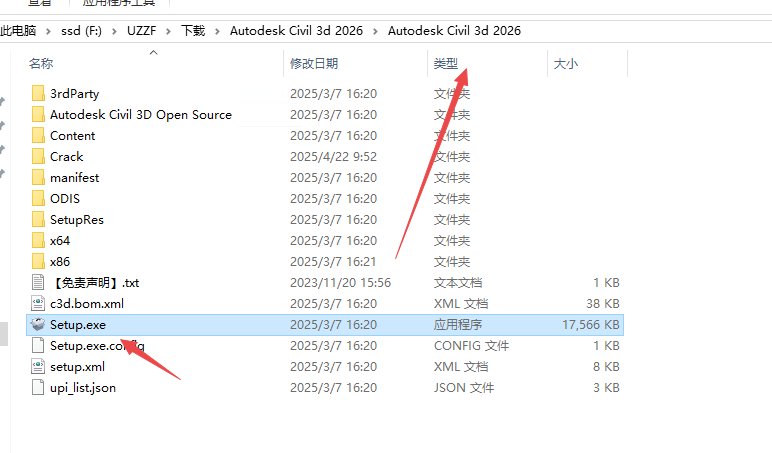Image resolution: width=772 pixels, height=453 pixels.
Task: Go to UZZF breadcrumb folder
Action: click(141, 31)
